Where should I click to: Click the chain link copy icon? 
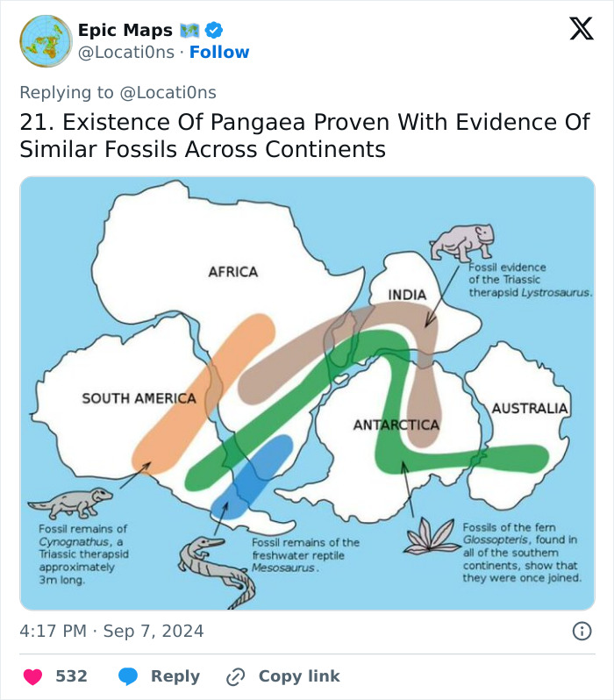(235, 676)
